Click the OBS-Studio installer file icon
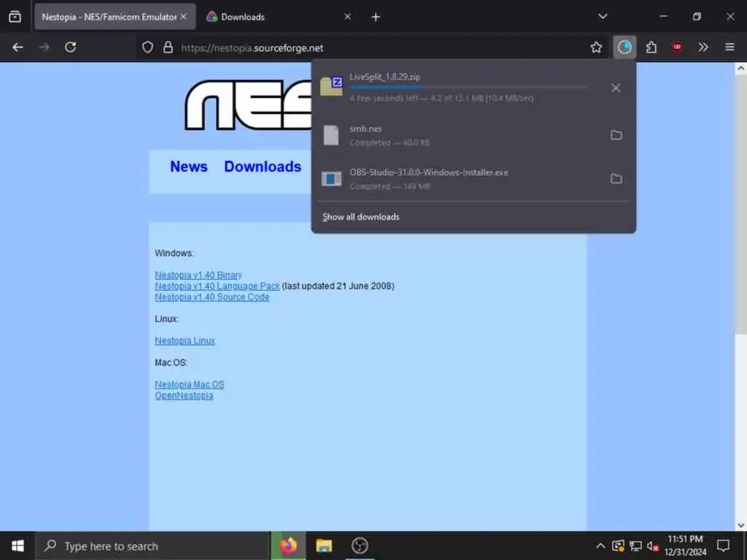The width and height of the screenshot is (747, 560). (x=331, y=179)
